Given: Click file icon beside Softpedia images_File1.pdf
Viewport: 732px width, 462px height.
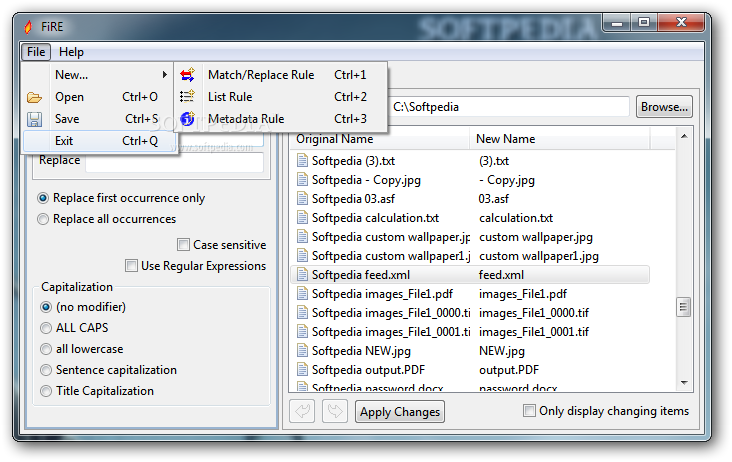Looking at the screenshot, I should point(303,294).
